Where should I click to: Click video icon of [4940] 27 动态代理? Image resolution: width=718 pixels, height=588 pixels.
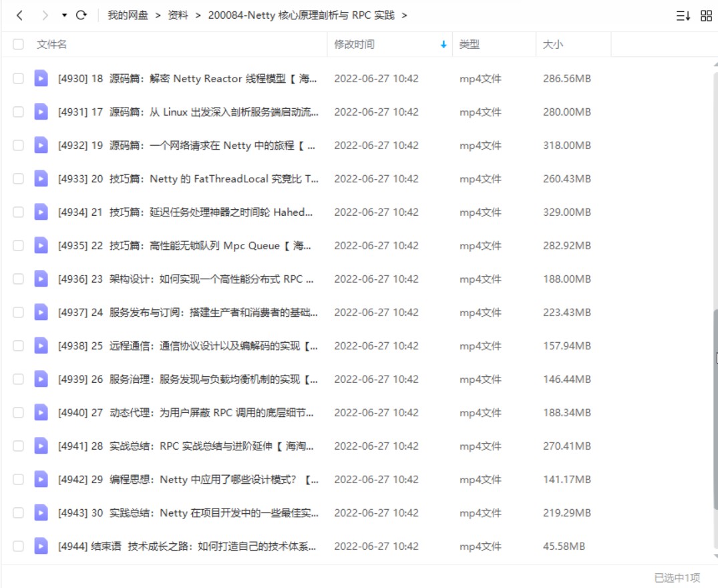(41, 413)
